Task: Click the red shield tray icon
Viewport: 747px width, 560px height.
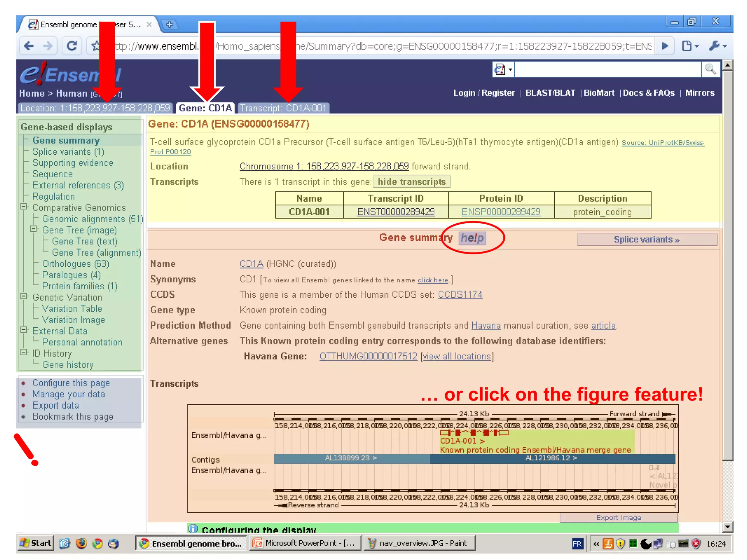Action: click(x=696, y=544)
